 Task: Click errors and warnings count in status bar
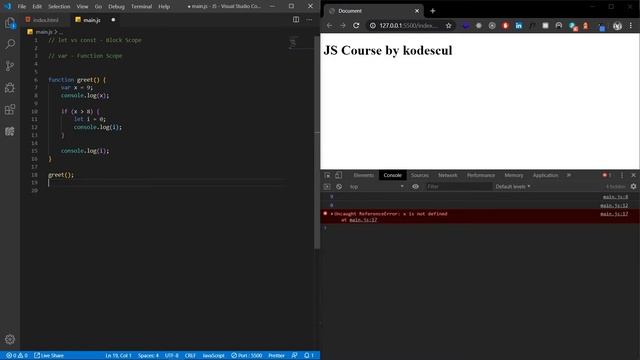(x=17, y=356)
